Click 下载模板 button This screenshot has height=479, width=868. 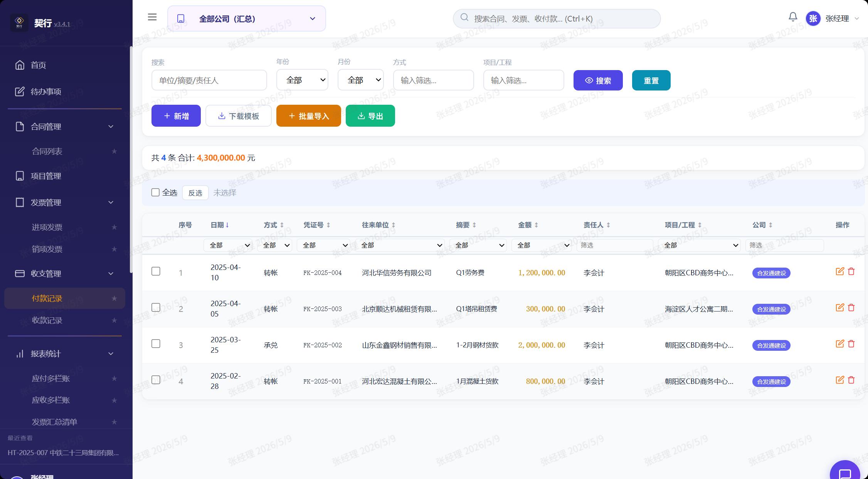click(238, 116)
